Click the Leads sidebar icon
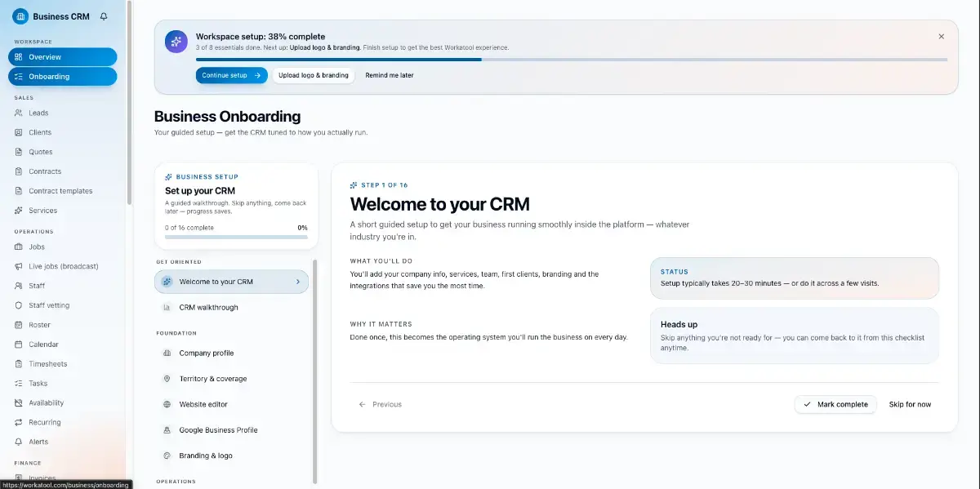The image size is (980, 489). (19, 113)
